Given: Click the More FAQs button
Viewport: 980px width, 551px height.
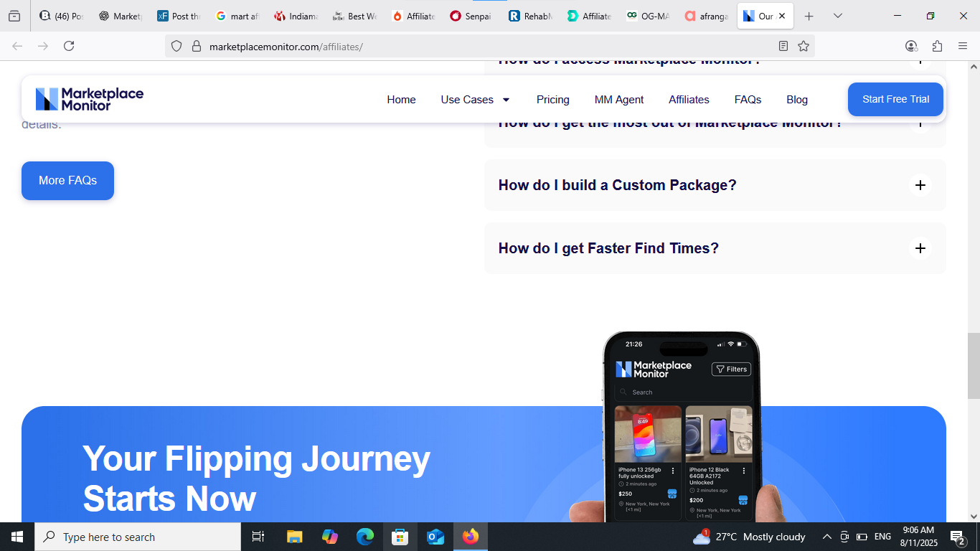Looking at the screenshot, I should 67,181.
